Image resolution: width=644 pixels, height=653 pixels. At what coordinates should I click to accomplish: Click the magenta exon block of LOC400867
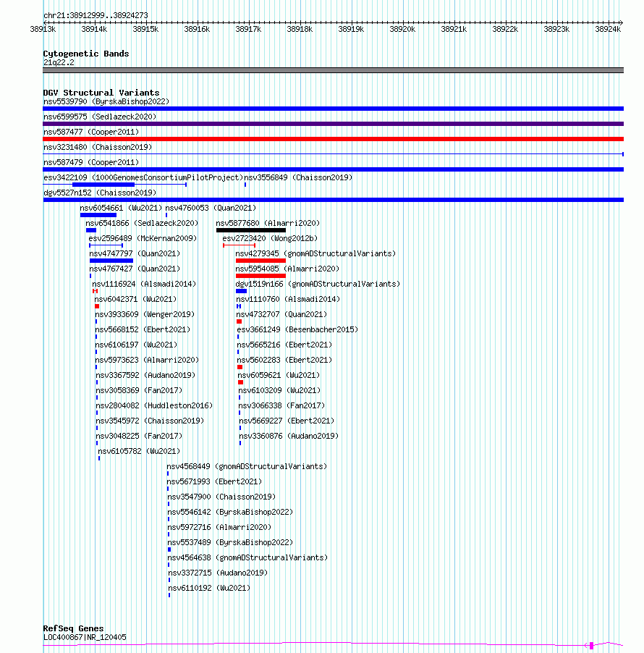point(591,646)
